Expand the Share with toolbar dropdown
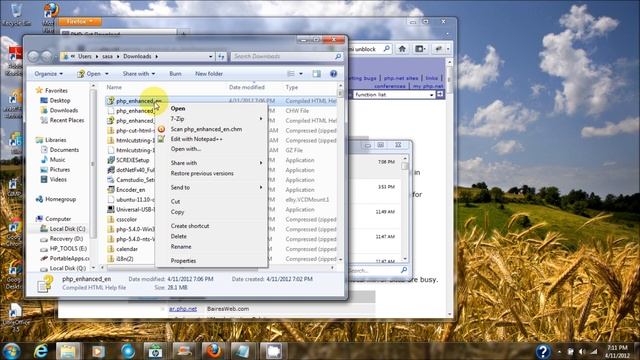The height and width of the screenshot is (360, 640). click(139, 74)
